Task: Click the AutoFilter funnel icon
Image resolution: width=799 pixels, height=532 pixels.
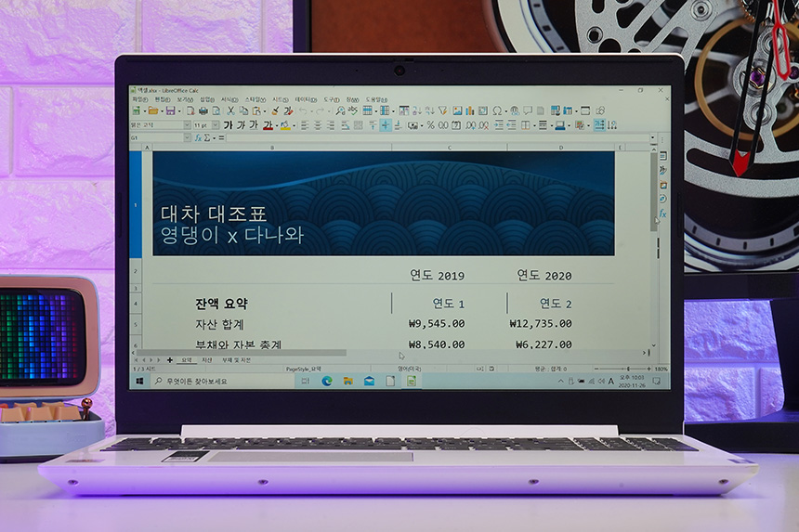Action: [x=443, y=110]
